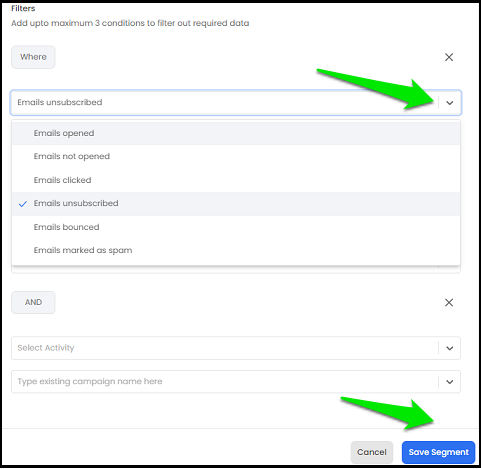Click the Save Segment button
The image size is (481, 469).
click(438, 452)
